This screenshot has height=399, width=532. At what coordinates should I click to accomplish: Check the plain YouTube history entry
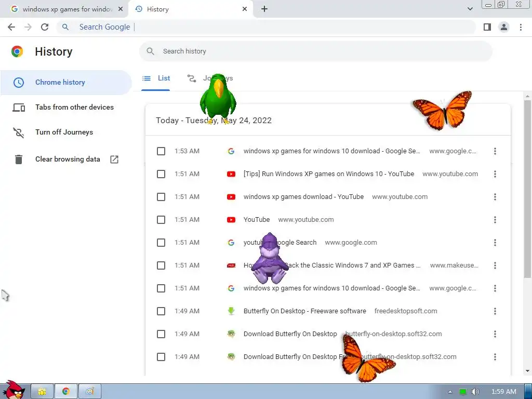click(x=161, y=220)
